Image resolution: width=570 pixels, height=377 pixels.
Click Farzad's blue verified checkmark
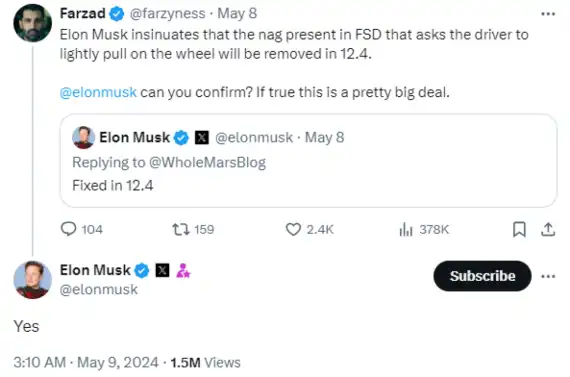(x=116, y=14)
